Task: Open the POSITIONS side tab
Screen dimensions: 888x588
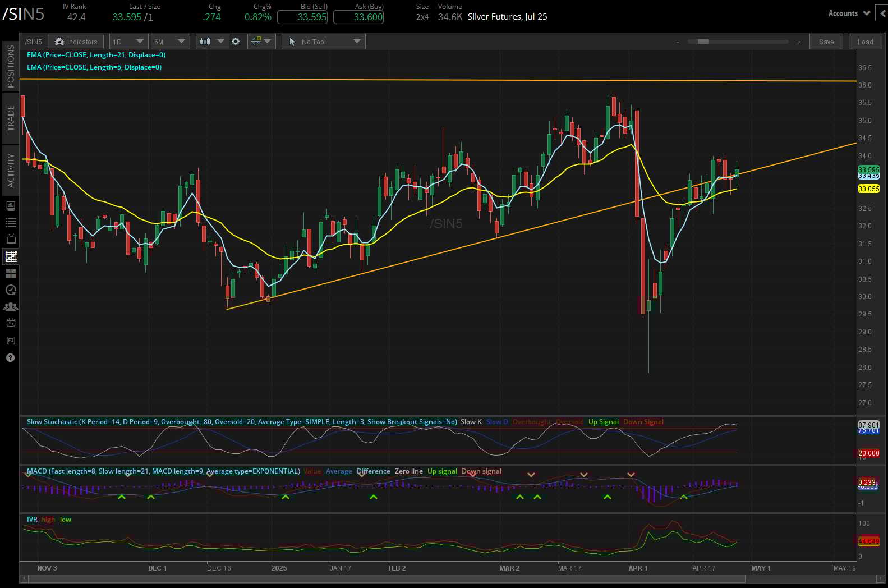Action: [11, 66]
